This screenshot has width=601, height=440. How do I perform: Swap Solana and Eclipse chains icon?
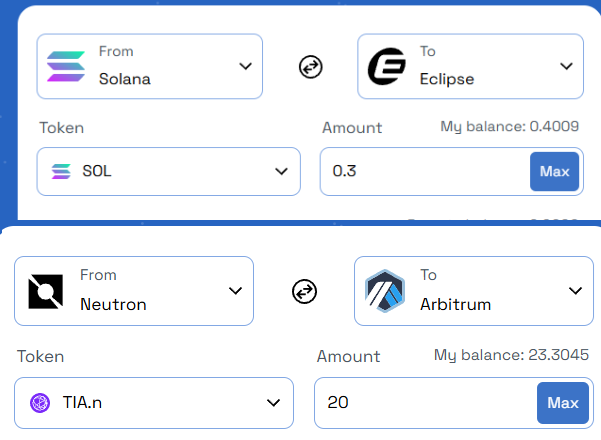coord(310,67)
